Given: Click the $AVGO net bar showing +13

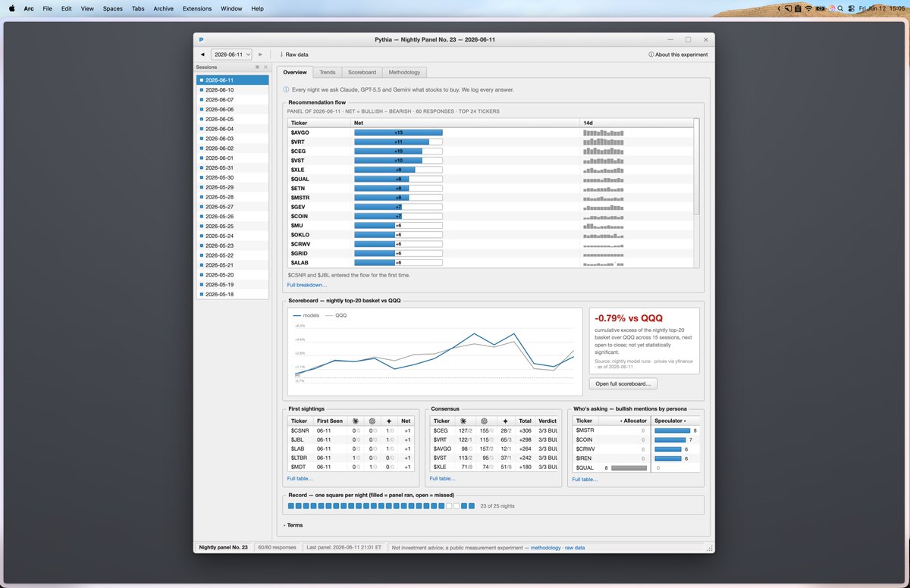Looking at the screenshot, I should point(398,133).
